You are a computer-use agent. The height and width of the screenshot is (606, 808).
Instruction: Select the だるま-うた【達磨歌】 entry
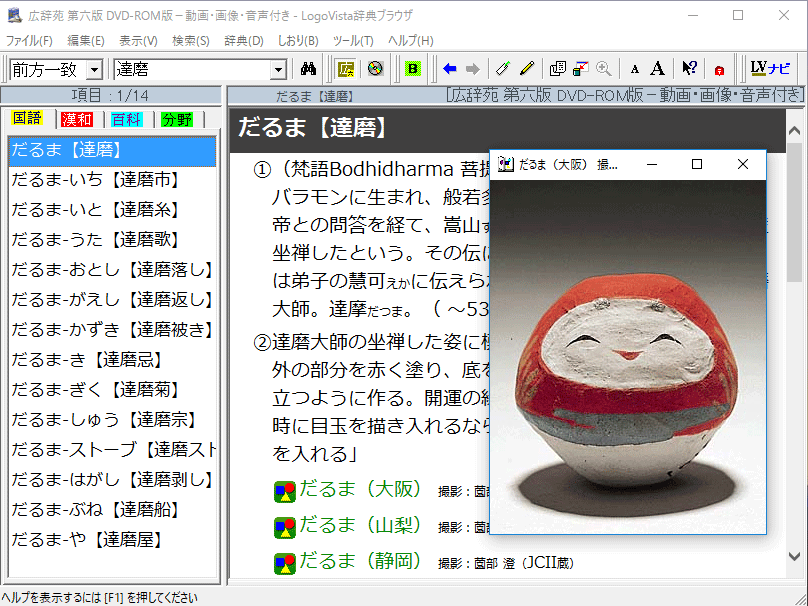[x=112, y=240]
